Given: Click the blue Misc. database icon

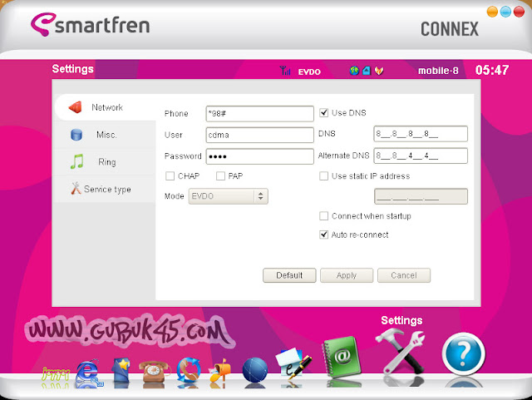Looking at the screenshot, I should (76, 135).
